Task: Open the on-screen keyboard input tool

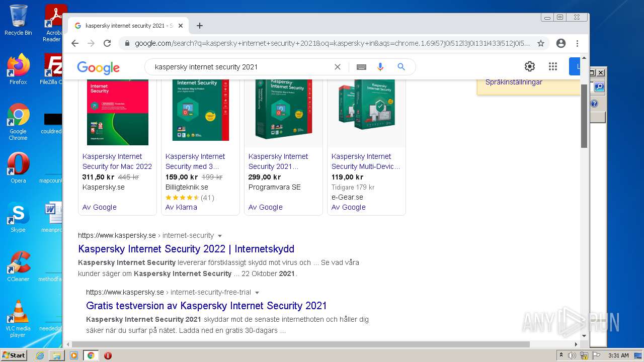Action: pyautogui.click(x=361, y=67)
